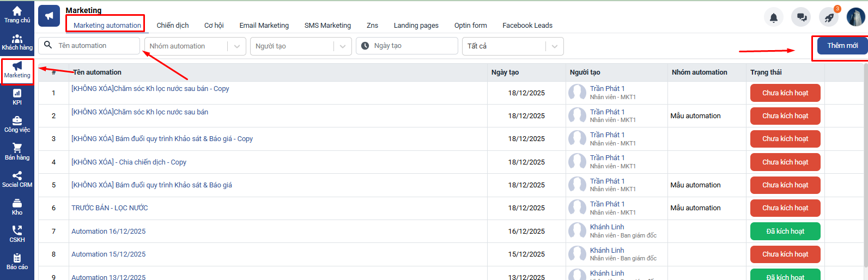Go to KPI module in sidebar
This screenshot has height=280, width=868.
[x=17, y=97]
